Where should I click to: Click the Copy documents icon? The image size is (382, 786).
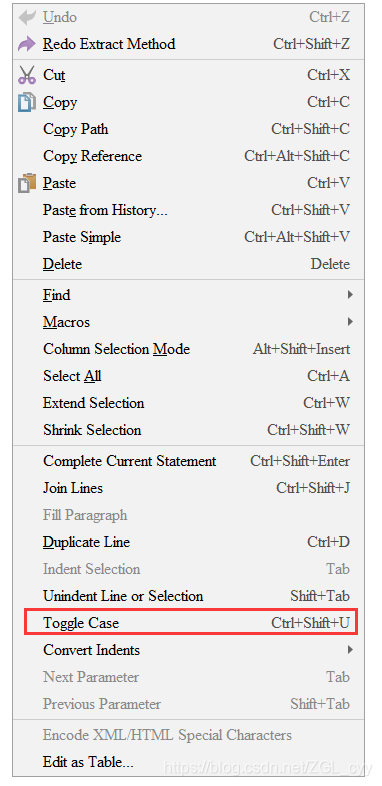(27, 102)
